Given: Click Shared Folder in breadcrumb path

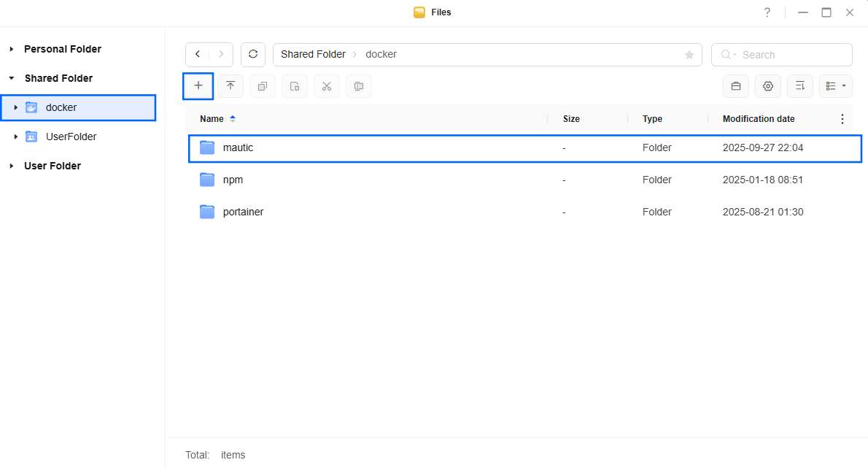Looking at the screenshot, I should [313, 55].
